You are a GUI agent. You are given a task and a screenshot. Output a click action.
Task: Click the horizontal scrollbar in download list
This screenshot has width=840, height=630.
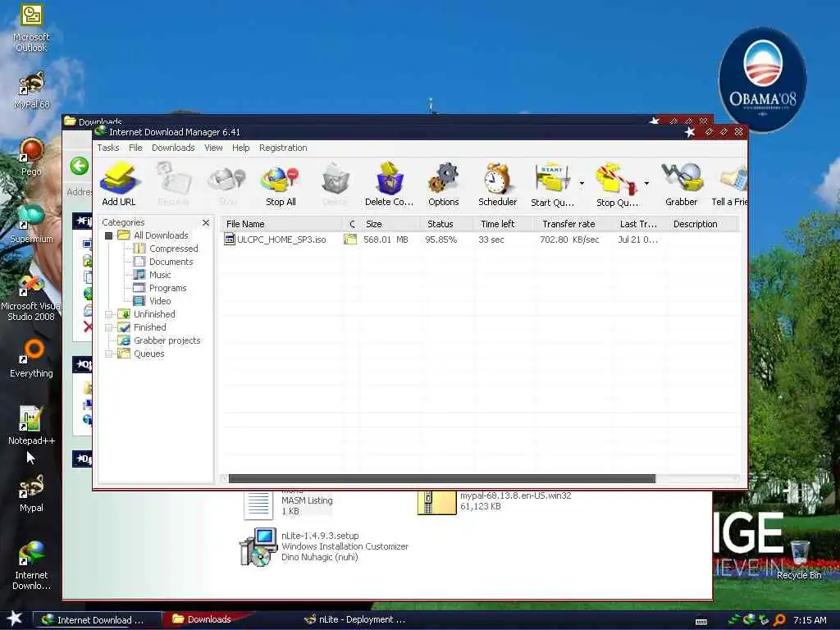442,478
